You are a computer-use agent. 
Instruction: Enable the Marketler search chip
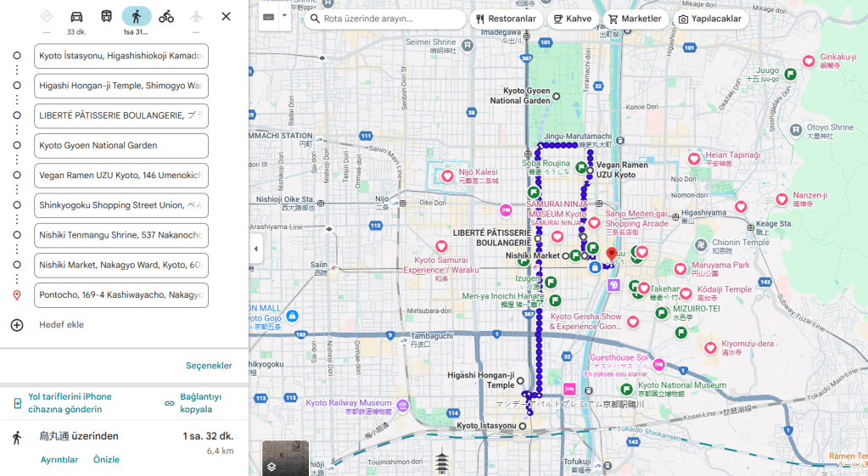pos(635,19)
